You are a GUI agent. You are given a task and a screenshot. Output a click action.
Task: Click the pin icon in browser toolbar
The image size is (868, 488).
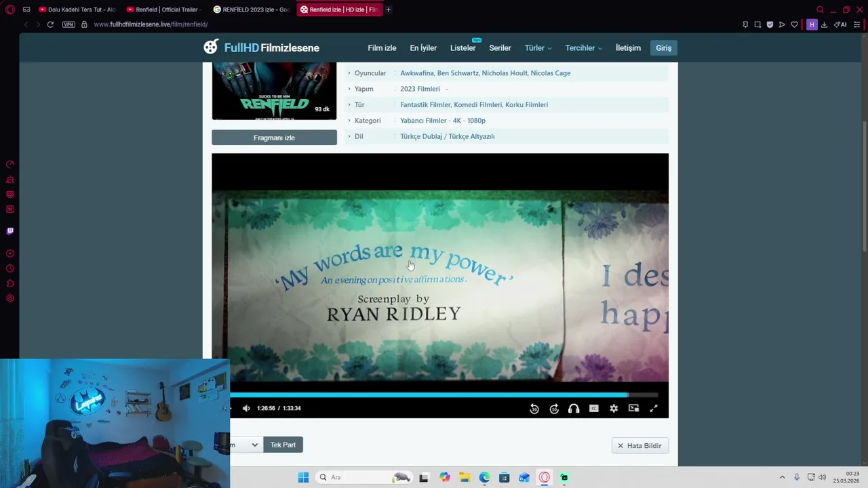click(x=745, y=24)
